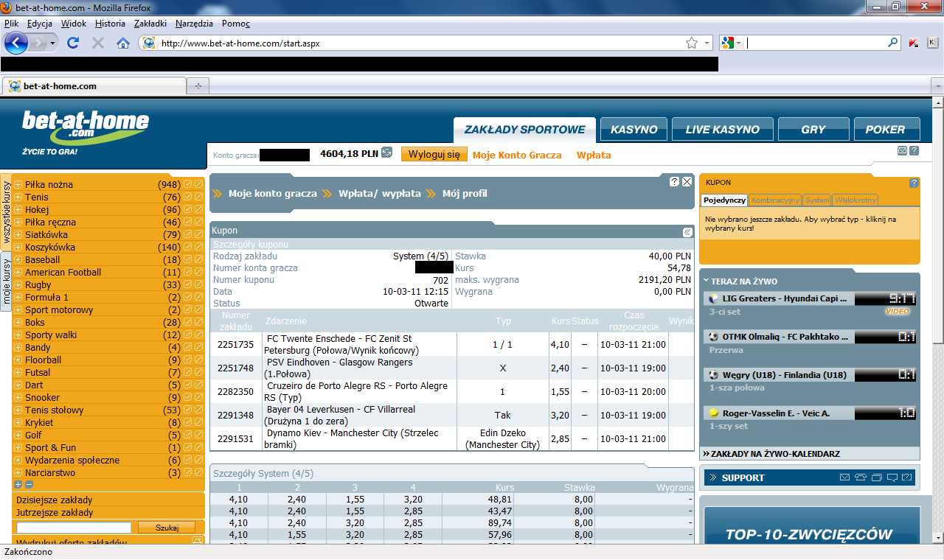The width and height of the screenshot is (944, 560).
Task: Click help question mark in Moje konto gracza bar
Action: click(674, 181)
